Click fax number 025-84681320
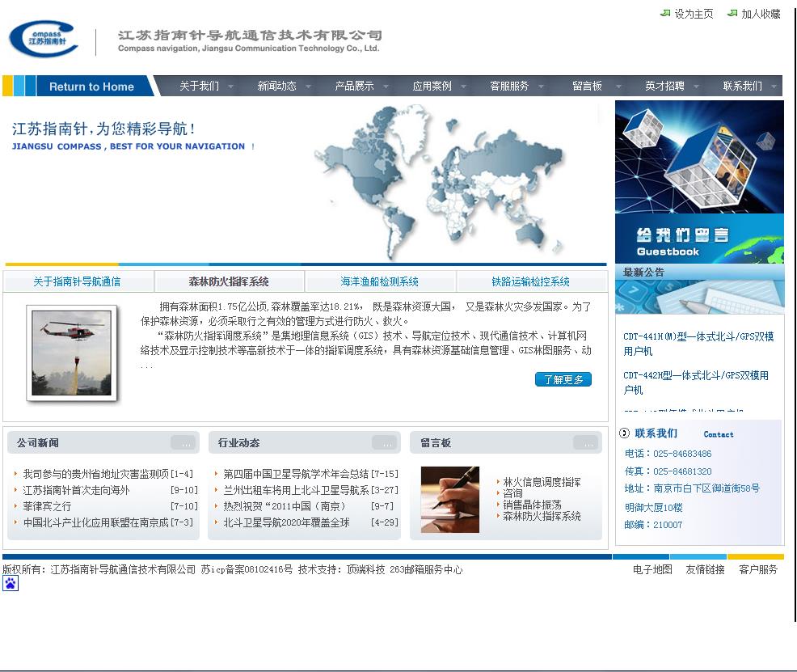Viewport: 797px width, 672px height. click(682, 471)
